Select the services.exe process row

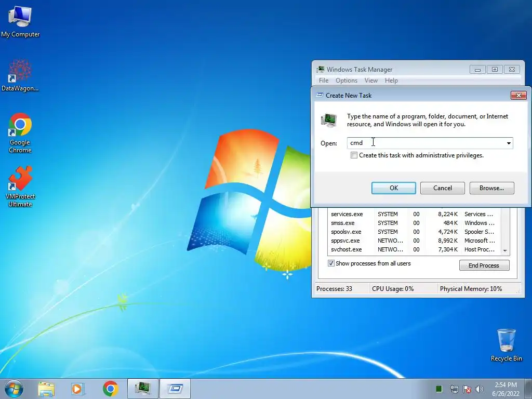pos(414,214)
